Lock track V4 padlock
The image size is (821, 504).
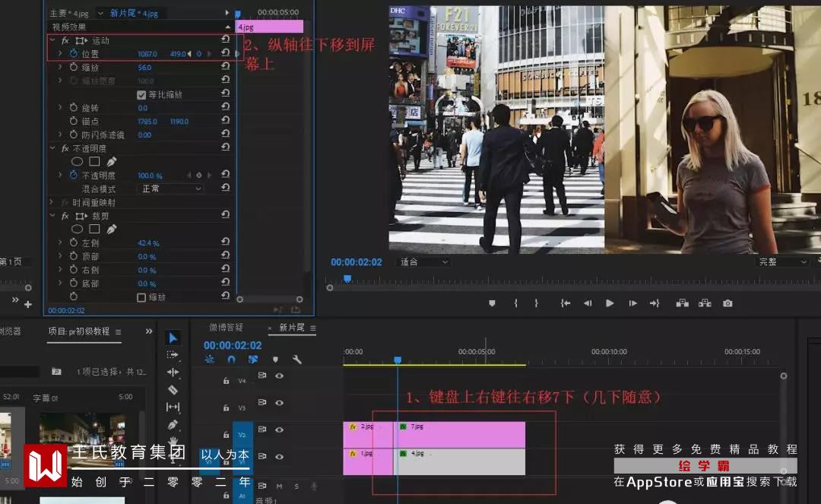coord(227,381)
